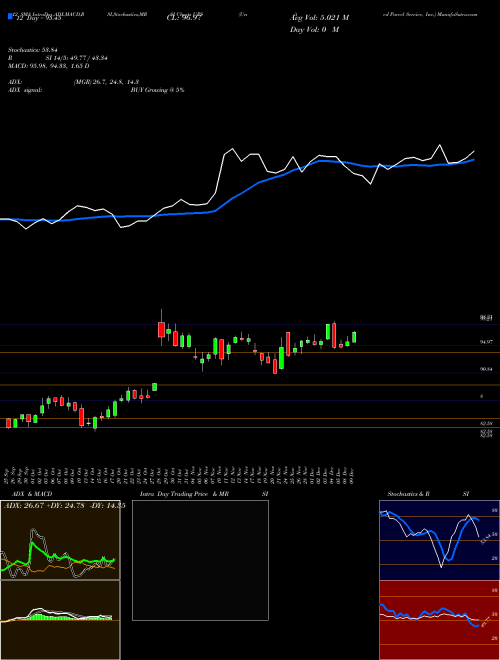Open the red RSI chart panel
Screen dimensions: 500x660
[x=439, y=620]
